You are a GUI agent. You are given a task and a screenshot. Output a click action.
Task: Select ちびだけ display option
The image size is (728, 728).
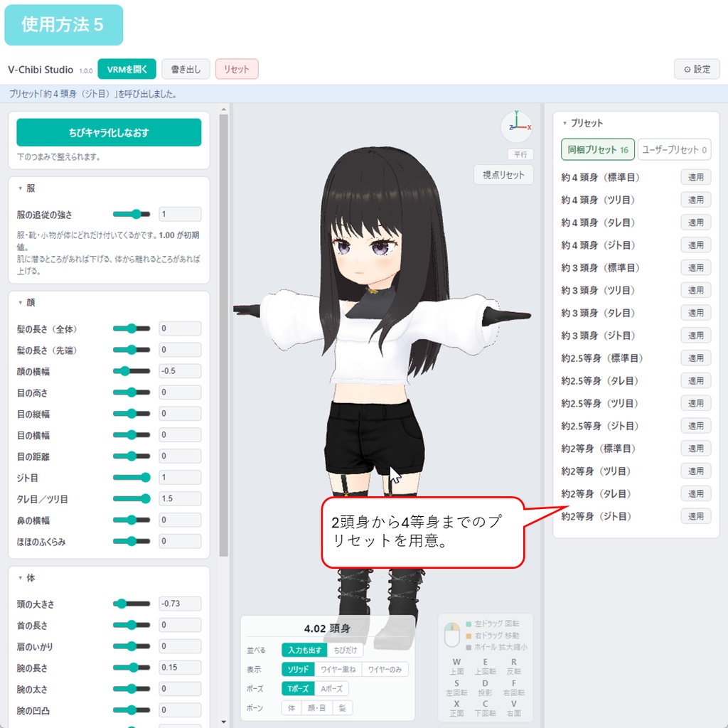click(345, 650)
